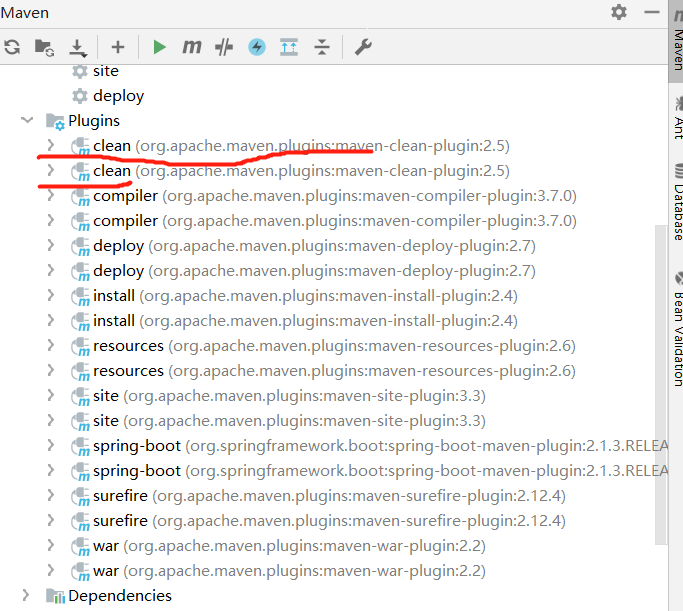Hide the Maven tool window
This screenshot has width=683, height=611.
pyautogui.click(x=652, y=12)
